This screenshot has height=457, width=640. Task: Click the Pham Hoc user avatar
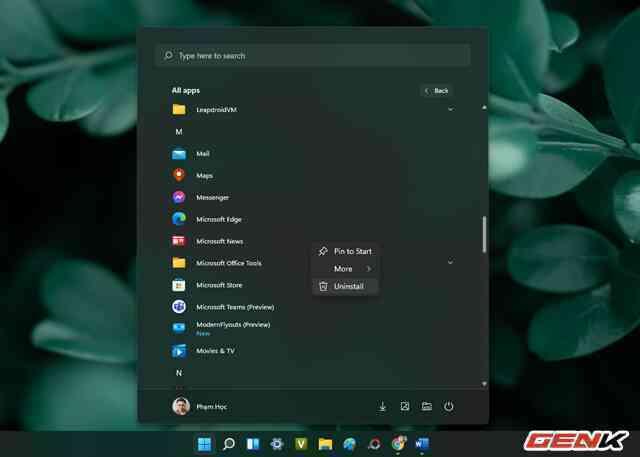click(181, 406)
